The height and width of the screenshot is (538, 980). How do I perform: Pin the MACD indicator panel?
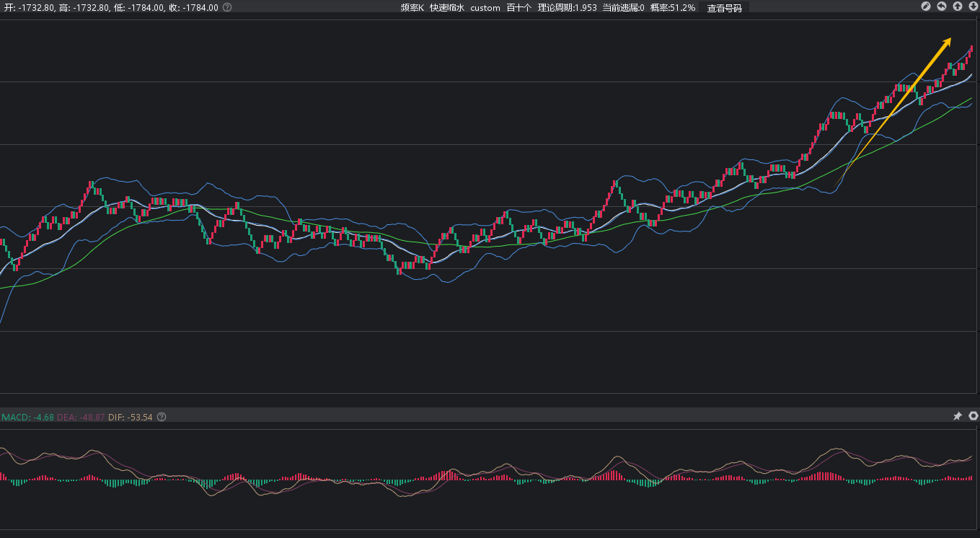click(x=958, y=416)
